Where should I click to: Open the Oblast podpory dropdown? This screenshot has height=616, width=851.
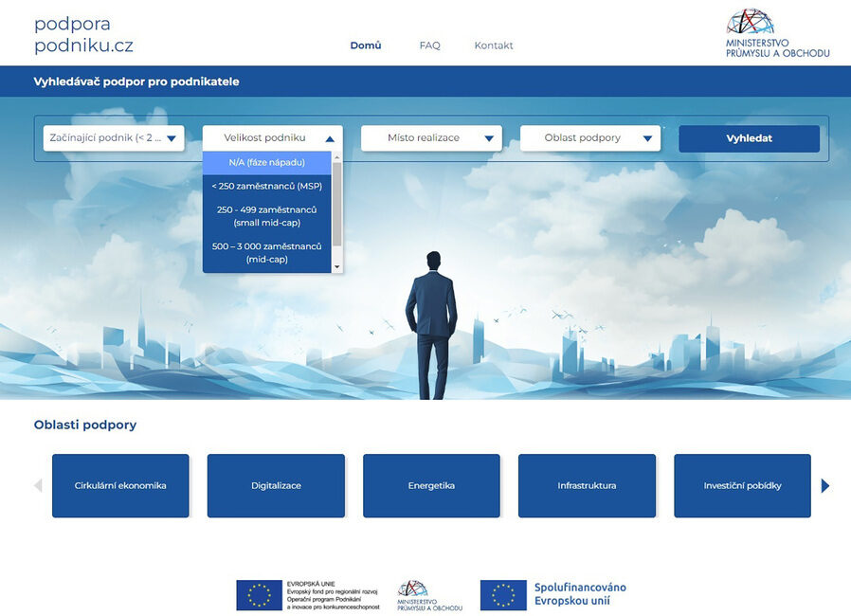590,138
